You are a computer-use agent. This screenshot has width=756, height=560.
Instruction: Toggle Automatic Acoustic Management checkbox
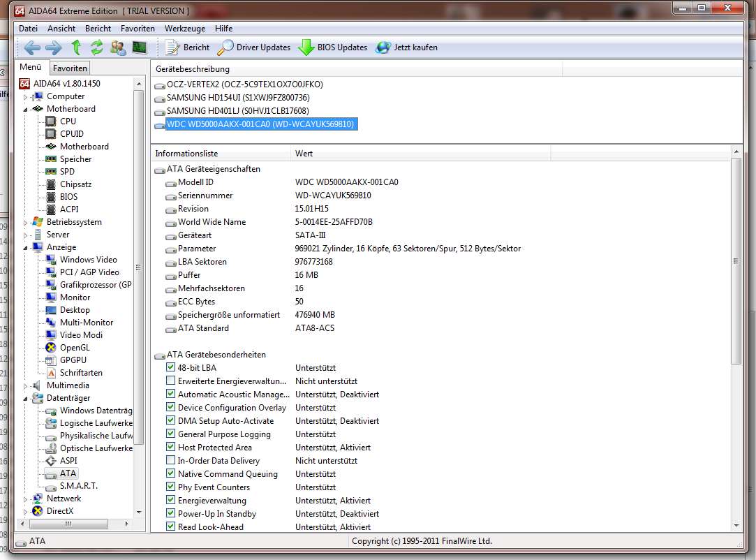[170, 394]
